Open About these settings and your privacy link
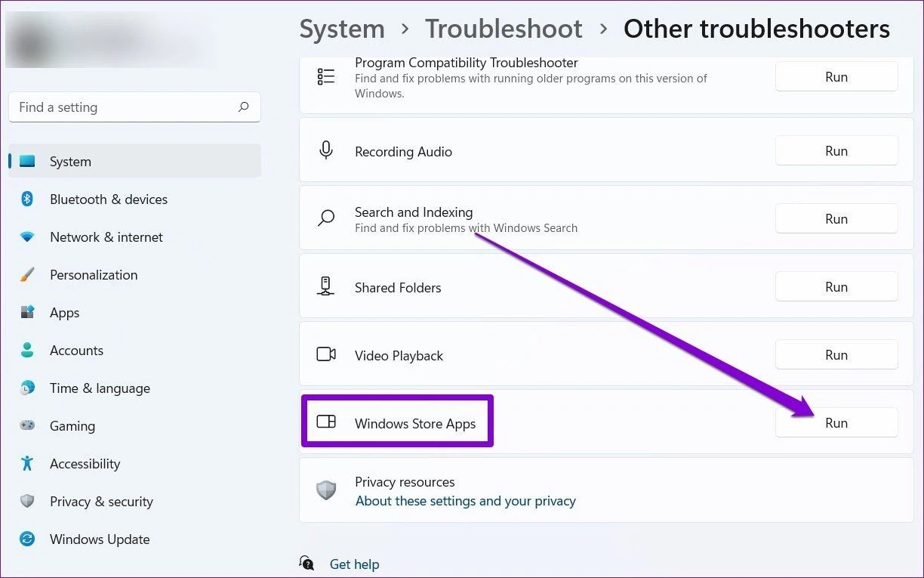Image resolution: width=924 pixels, height=578 pixels. click(465, 501)
